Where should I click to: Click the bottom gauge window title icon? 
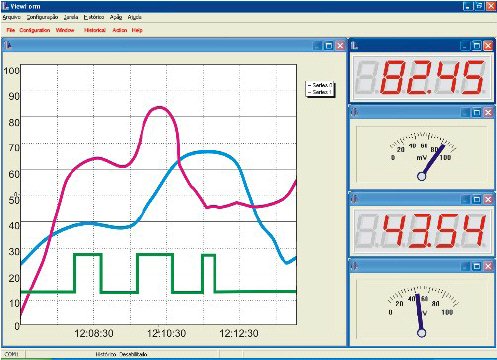pos(355,266)
